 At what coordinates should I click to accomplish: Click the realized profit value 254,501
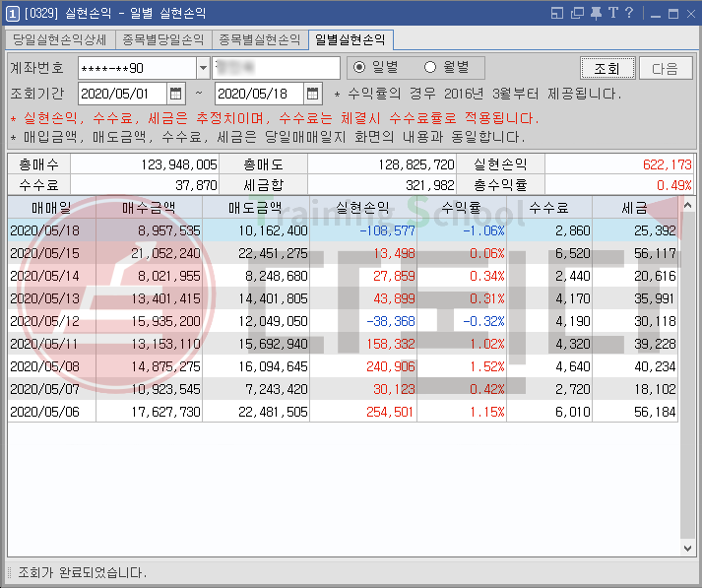[391, 412]
